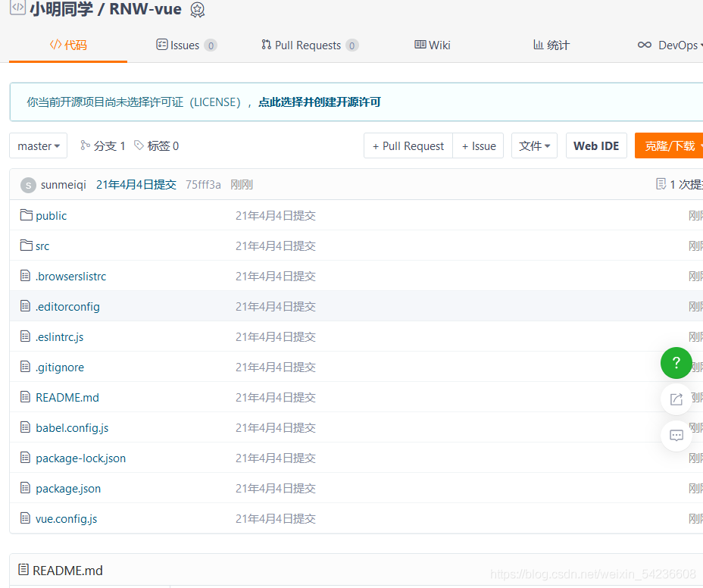Click the file icon beside package.json
703x588 pixels.
click(26, 487)
